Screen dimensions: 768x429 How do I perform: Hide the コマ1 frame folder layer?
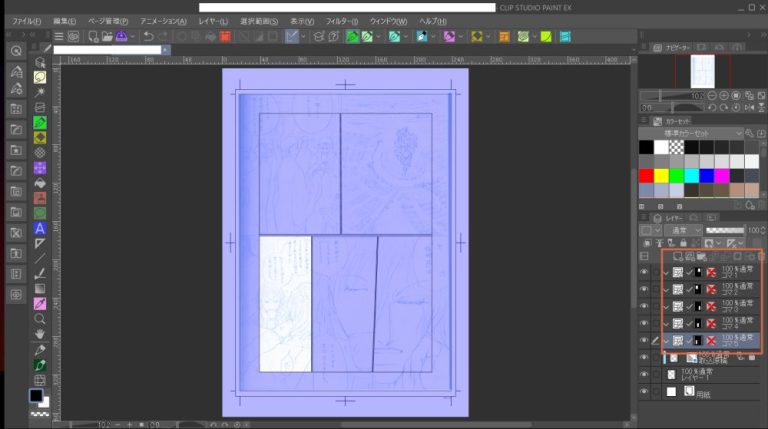pos(644,271)
